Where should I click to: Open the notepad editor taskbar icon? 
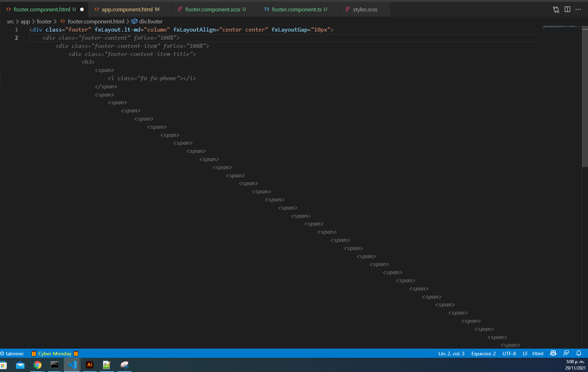[107, 365]
